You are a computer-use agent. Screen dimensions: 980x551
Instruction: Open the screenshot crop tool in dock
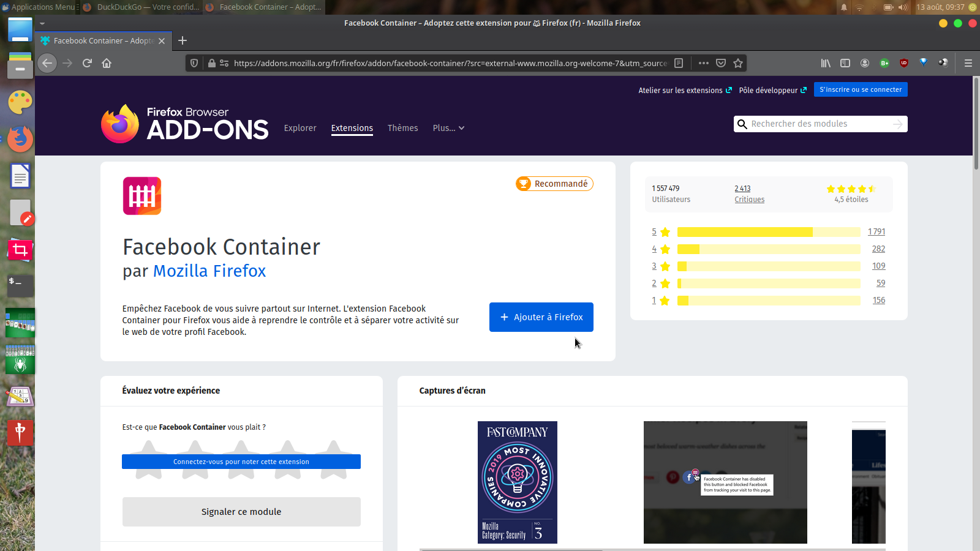tap(20, 249)
